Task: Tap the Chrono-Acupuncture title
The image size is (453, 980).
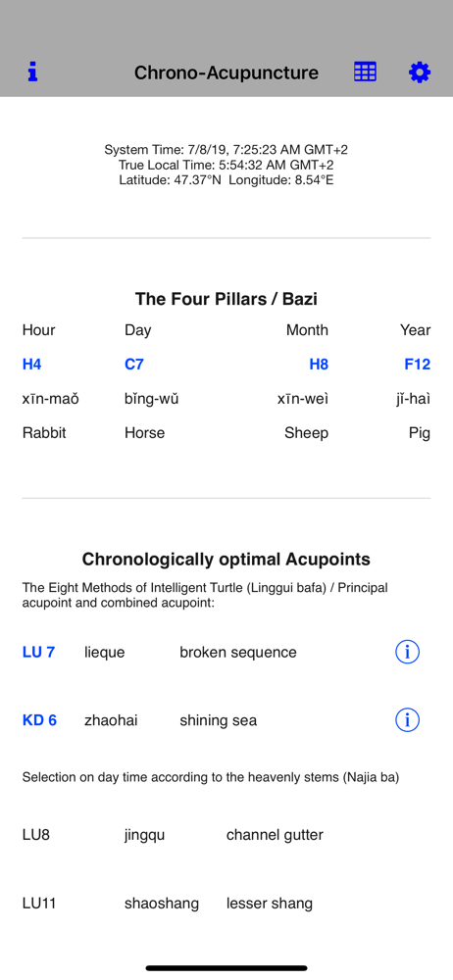Action: [x=226, y=73]
